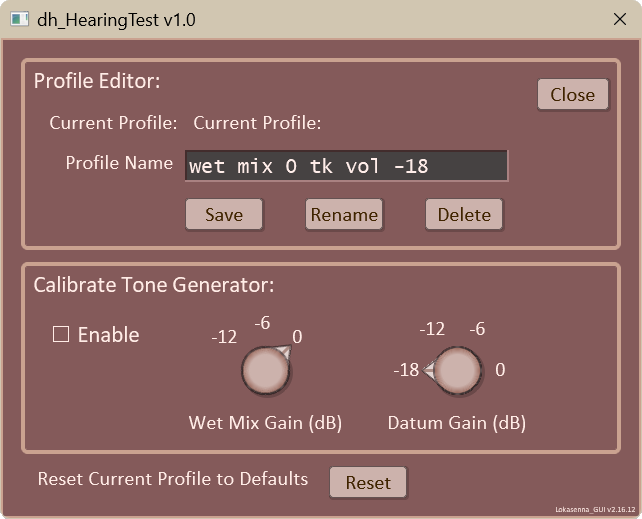The width and height of the screenshot is (642, 519).
Task: Click the 'Profile Name' label
Action: pyautogui.click(x=119, y=163)
